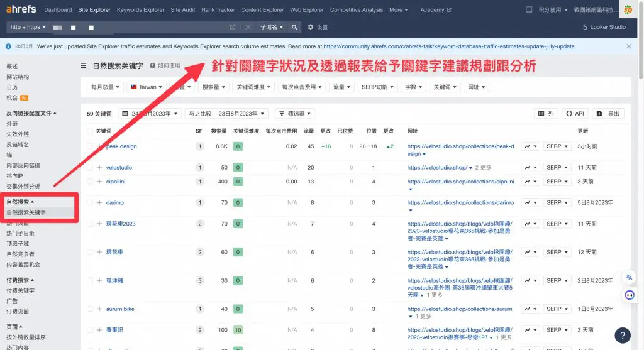Clear the URL input with X icon
This screenshot has width=644, height=350.
coord(248,27)
